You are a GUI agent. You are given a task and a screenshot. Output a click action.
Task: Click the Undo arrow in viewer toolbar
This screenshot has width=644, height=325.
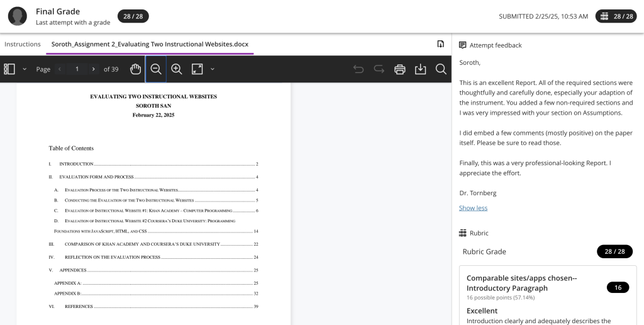coord(358,69)
